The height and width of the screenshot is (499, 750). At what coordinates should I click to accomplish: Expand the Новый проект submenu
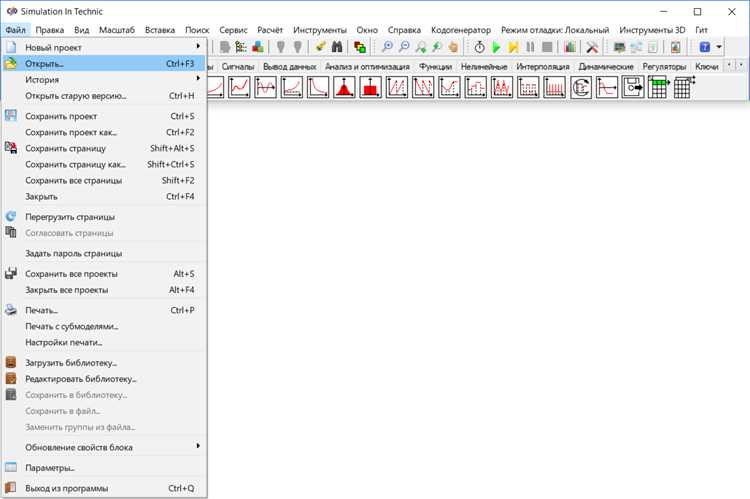coord(104,47)
